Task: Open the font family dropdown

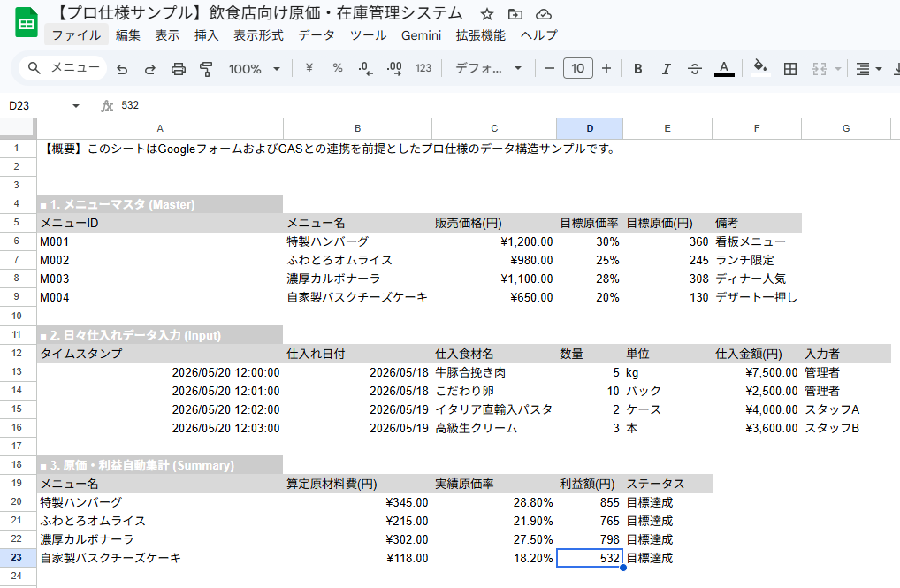Action: point(488,68)
